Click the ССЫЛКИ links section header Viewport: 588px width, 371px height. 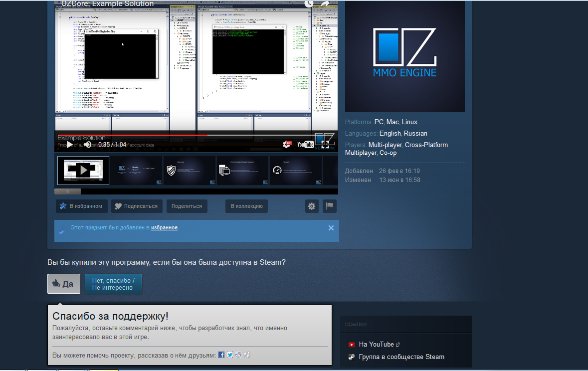pyautogui.click(x=356, y=325)
